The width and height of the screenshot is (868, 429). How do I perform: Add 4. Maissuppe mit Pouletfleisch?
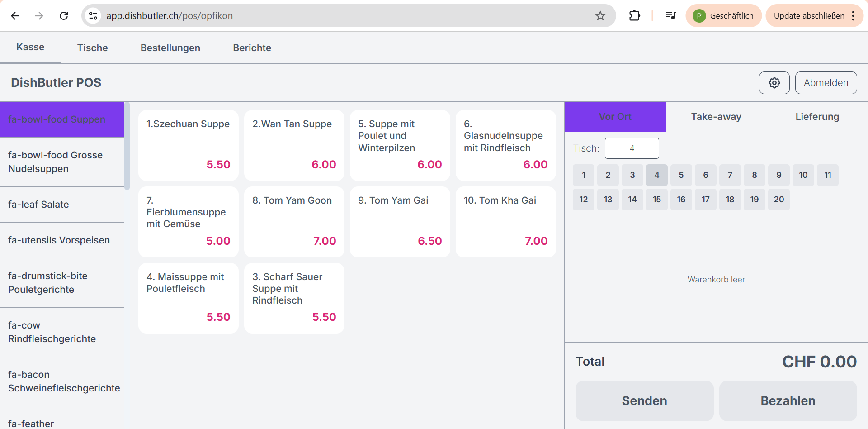pos(188,298)
